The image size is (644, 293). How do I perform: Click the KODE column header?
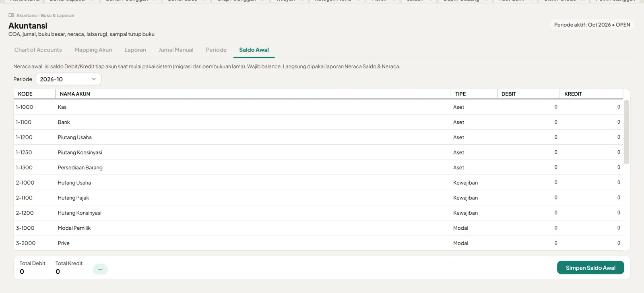click(35, 94)
